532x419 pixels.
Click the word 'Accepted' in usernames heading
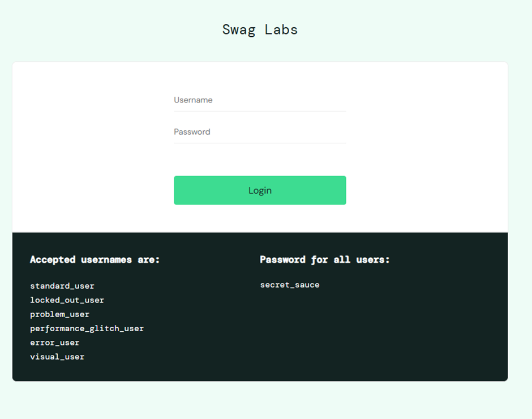(x=53, y=259)
